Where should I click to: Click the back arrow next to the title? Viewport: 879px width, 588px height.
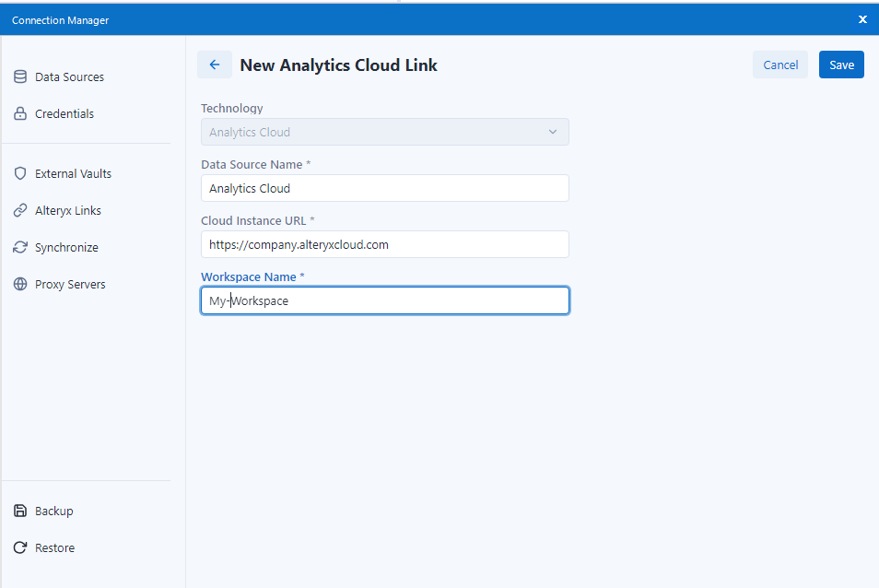214,65
